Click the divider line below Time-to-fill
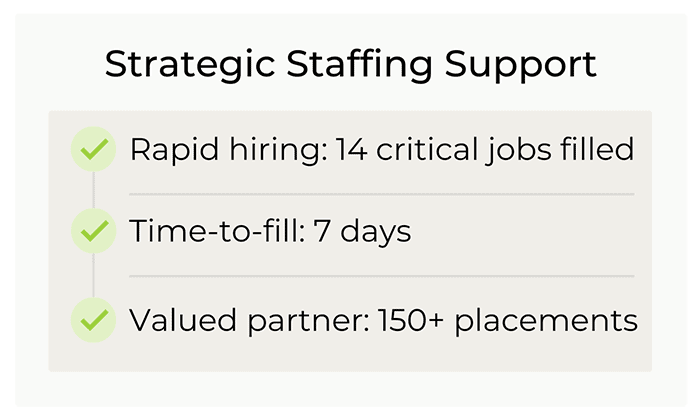700x419 pixels. (382, 276)
